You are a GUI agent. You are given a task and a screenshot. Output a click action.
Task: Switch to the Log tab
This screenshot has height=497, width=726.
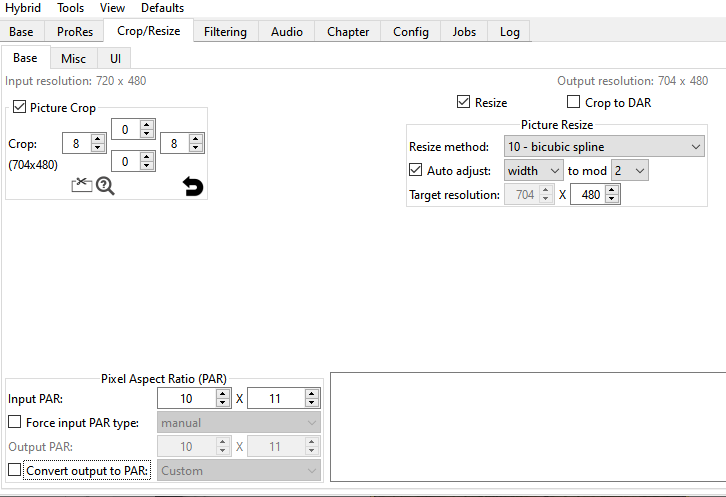[x=510, y=31]
